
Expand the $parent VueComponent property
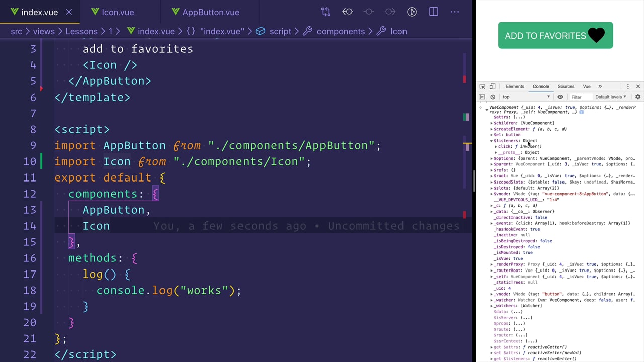tap(492, 164)
